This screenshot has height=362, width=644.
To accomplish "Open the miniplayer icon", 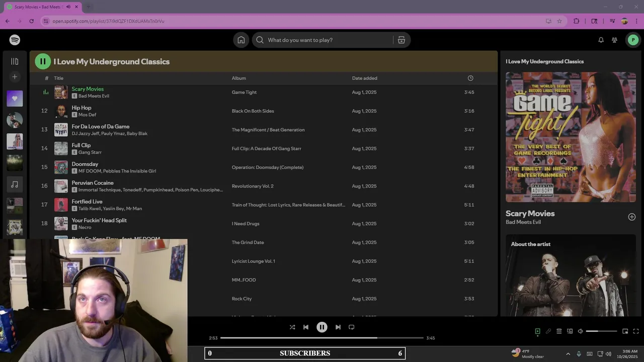I will (625, 331).
